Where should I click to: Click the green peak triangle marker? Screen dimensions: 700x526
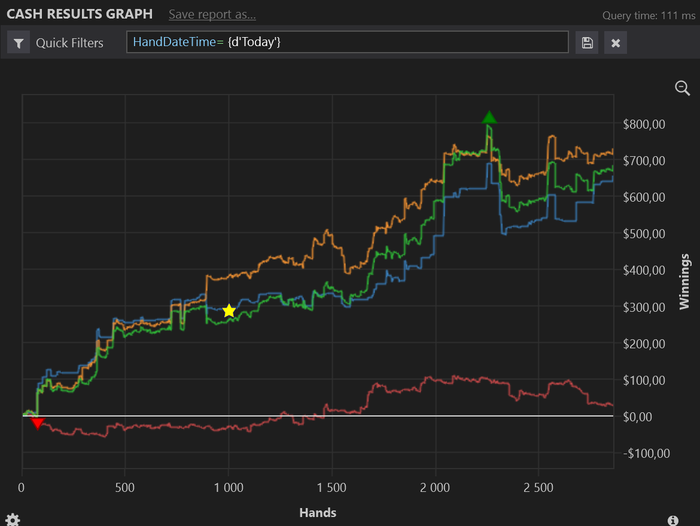click(489, 117)
